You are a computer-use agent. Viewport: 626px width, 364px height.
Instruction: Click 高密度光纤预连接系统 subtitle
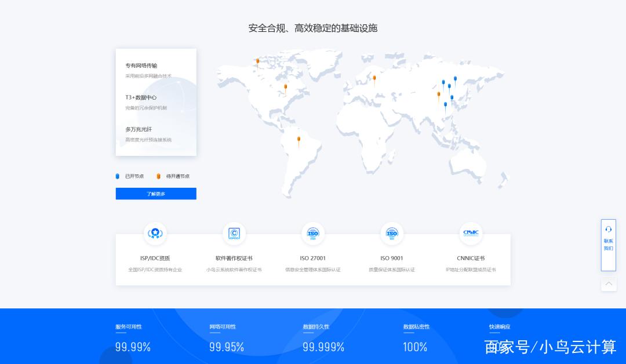[148, 140]
